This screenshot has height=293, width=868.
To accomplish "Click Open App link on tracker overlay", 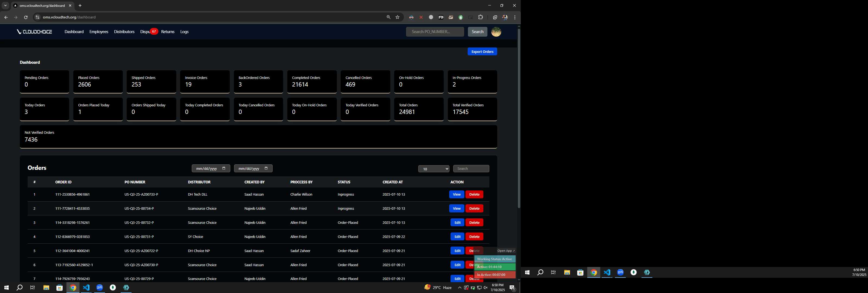I will [506, 251].
